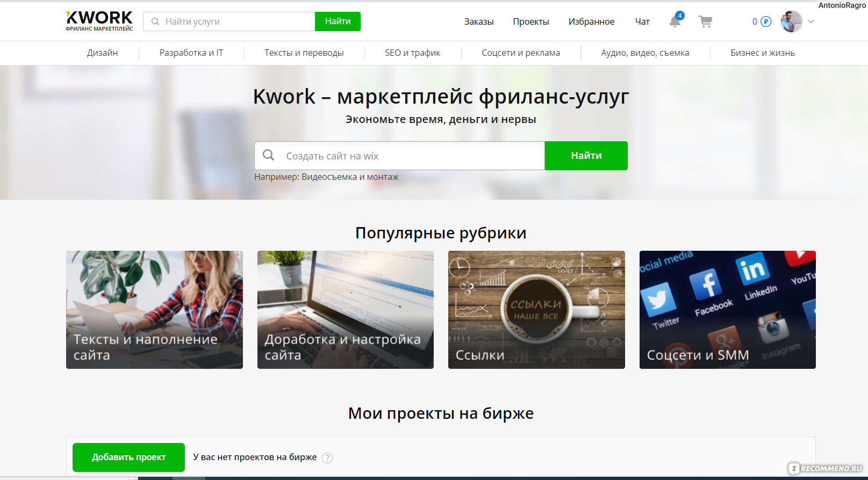Open 'Тексты и наполнение сайта' rubric card

154,310
